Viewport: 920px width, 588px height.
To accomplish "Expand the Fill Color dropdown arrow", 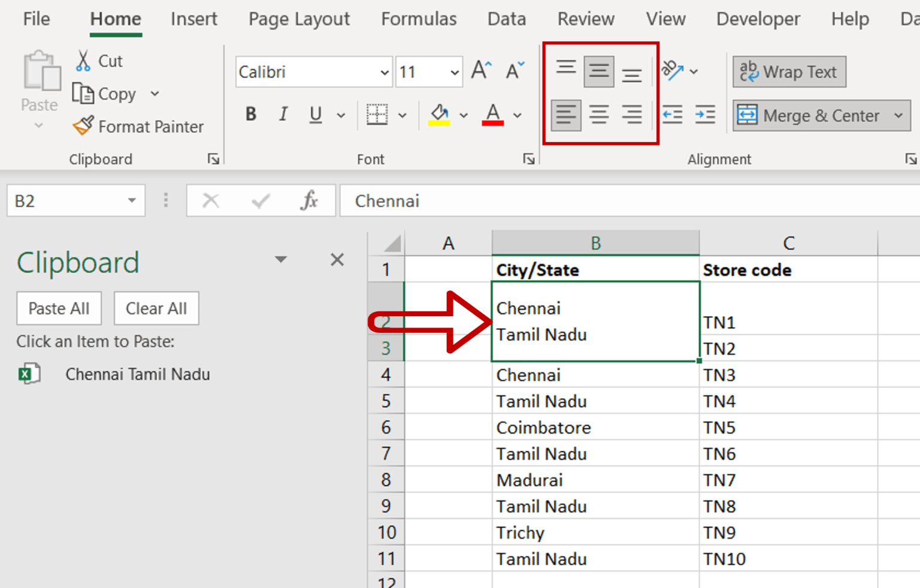I will coord(463,114).
